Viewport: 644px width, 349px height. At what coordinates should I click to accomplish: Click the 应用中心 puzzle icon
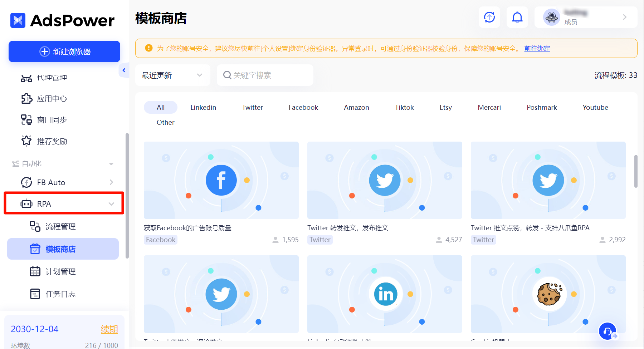26,99
